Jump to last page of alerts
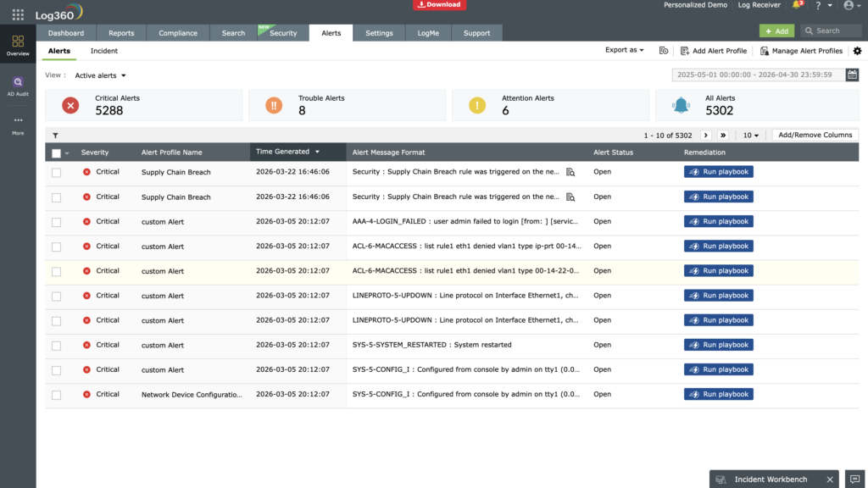 [x=723, y=135]
